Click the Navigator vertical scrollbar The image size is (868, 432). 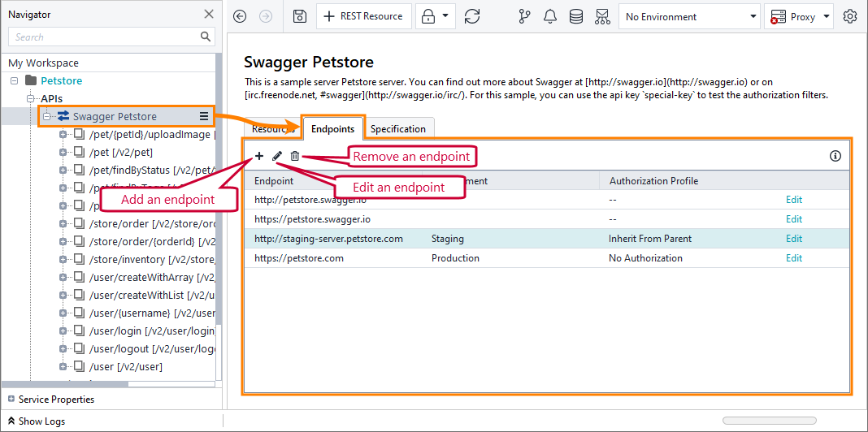pos(219,188)
